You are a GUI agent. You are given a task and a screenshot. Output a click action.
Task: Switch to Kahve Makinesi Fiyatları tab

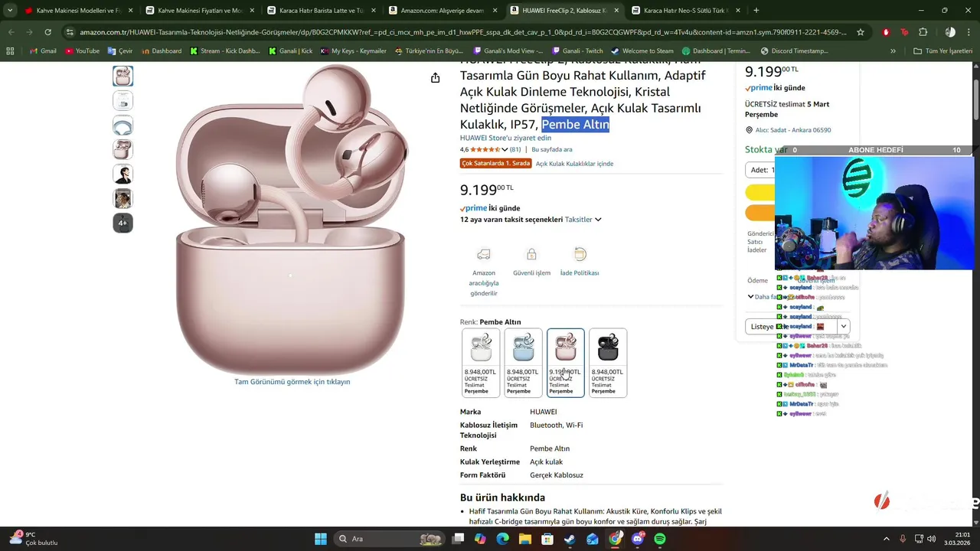[x=201, y=11]
